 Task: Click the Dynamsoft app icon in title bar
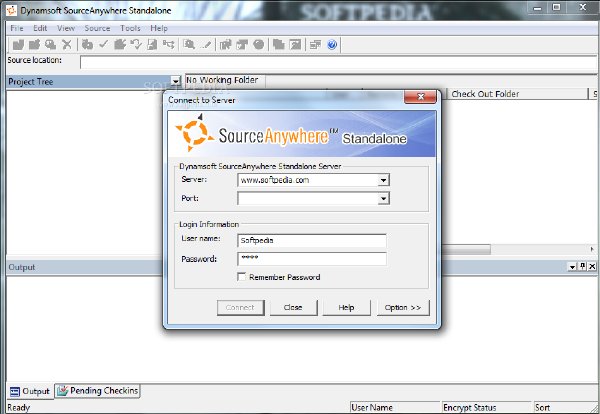tap(11, 10)
